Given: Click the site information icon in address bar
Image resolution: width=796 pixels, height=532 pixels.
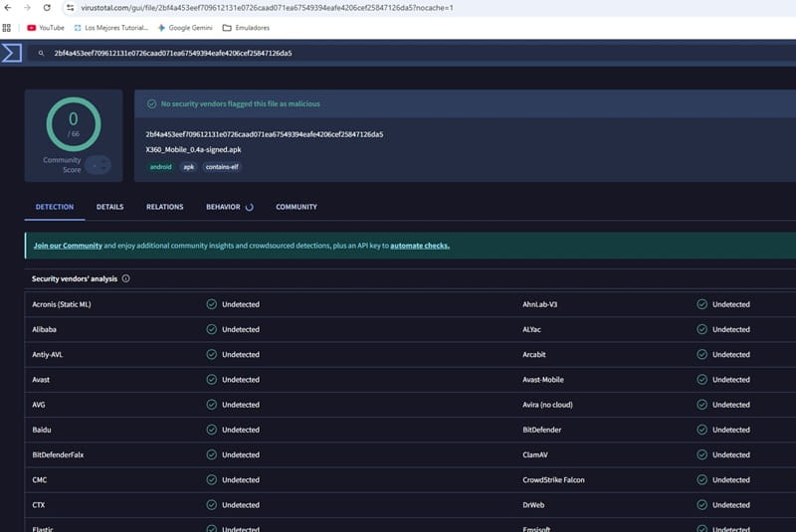Looking at the screenshot, I should [x=71, y=8].
